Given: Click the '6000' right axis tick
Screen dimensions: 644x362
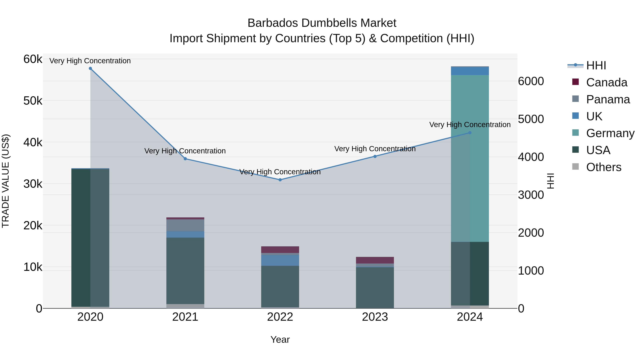Looking at the screenshot, I should click(531, 81).
